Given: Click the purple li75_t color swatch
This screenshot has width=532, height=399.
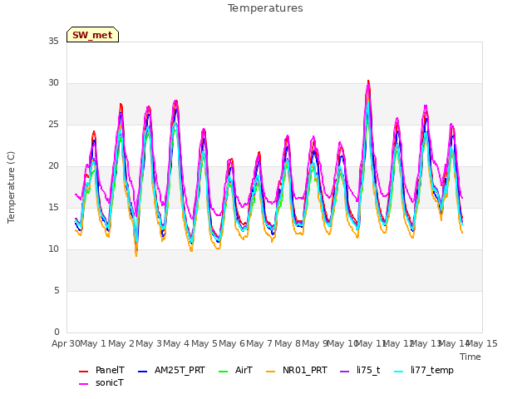Looking at the screenshot, I should click(x=344, y=372).
